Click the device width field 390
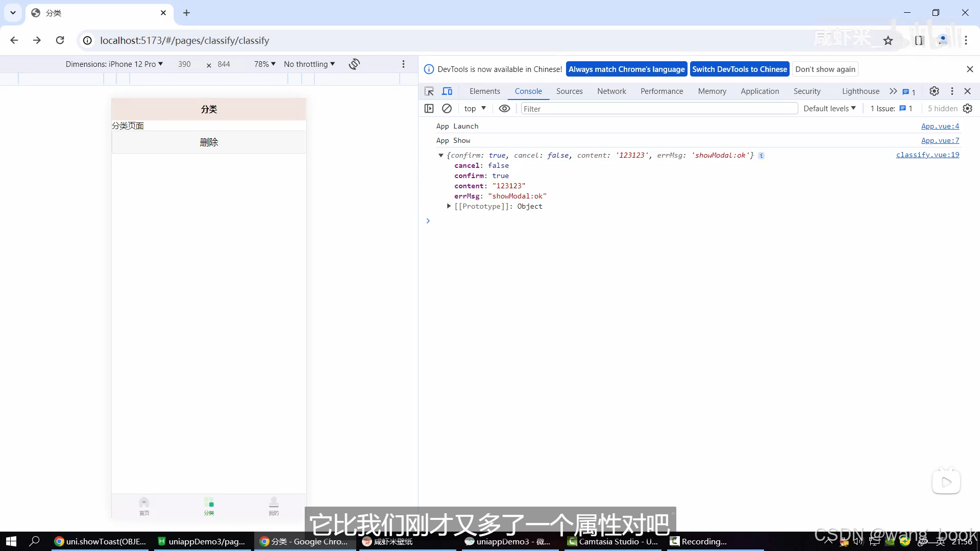 184,64
